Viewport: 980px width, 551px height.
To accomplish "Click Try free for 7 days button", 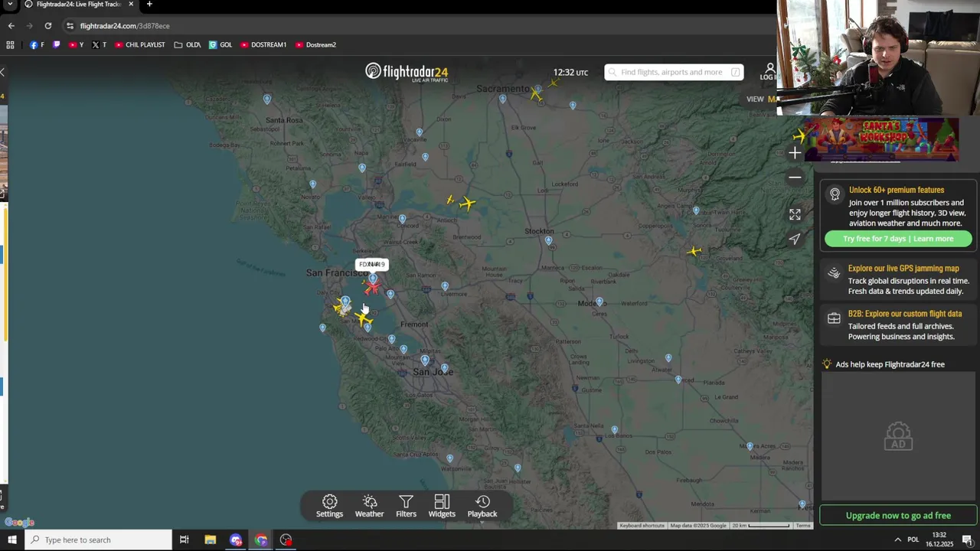I will tap(898, 239).
